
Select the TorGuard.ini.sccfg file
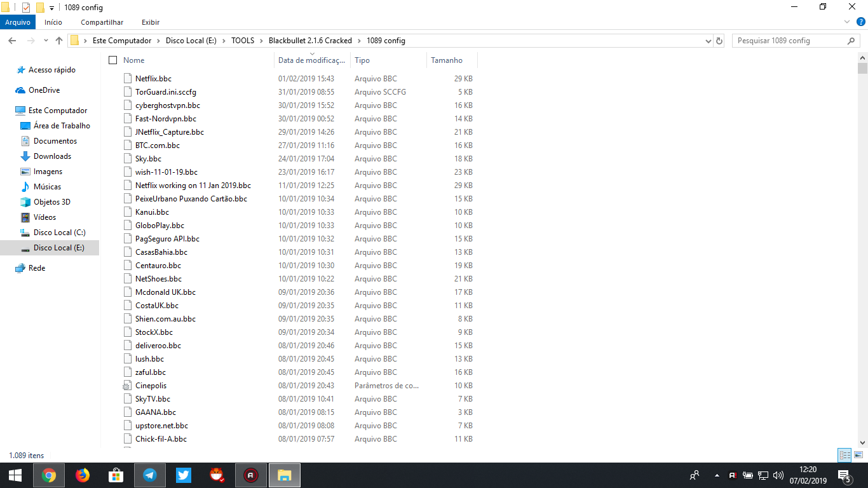[166, 92]
